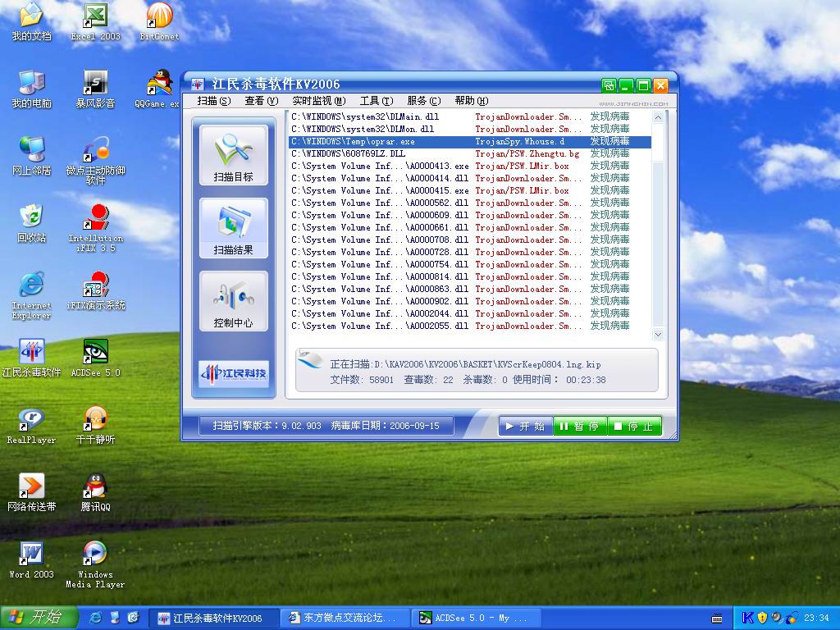The image size is (840, 630).
Task: Select the 江民杀毒软件 desktop icon
Action: pyautogui.click(x=31, y=358)
